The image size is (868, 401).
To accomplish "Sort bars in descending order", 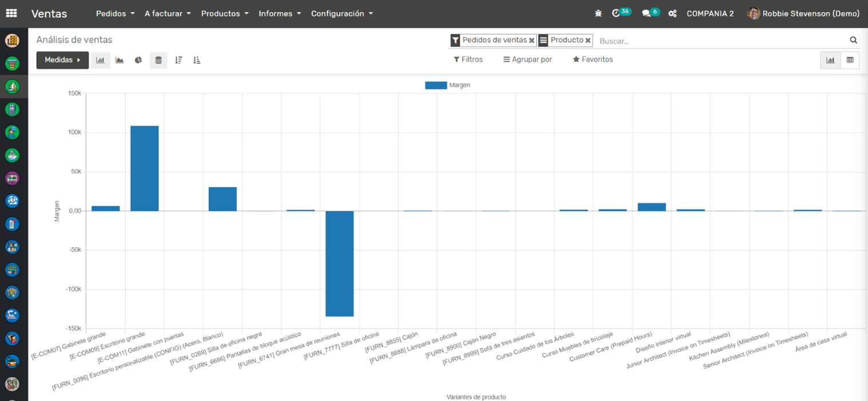I will coord(178,60).
